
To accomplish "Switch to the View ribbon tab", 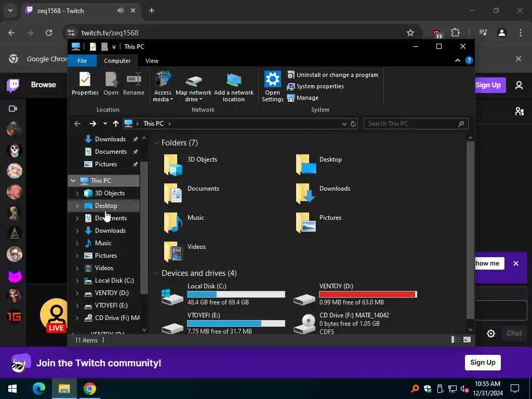I will tap(152, 61).
